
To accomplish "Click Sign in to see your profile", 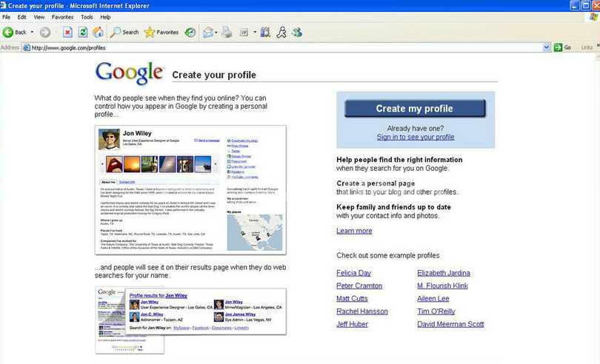I will (x=416, y=137).
